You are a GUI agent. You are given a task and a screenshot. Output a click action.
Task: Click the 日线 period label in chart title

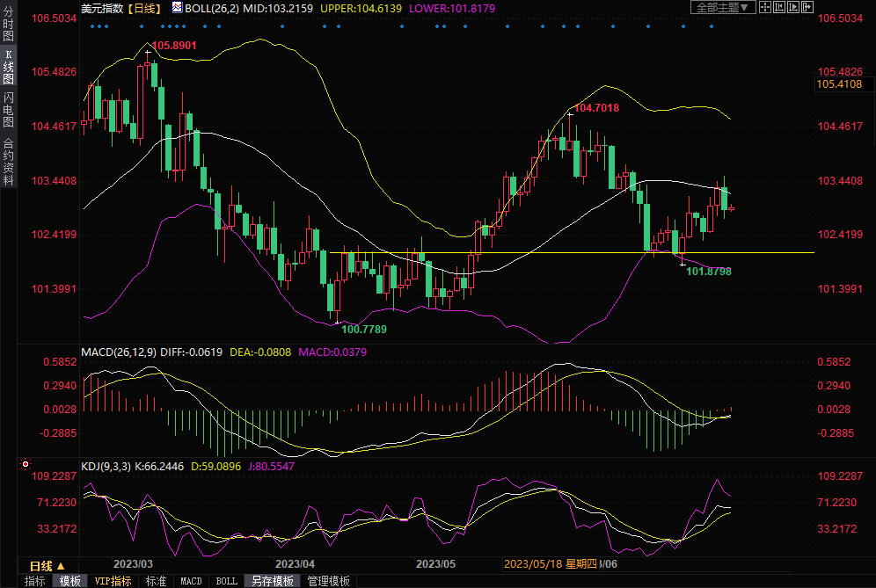(x=142, y=8)
